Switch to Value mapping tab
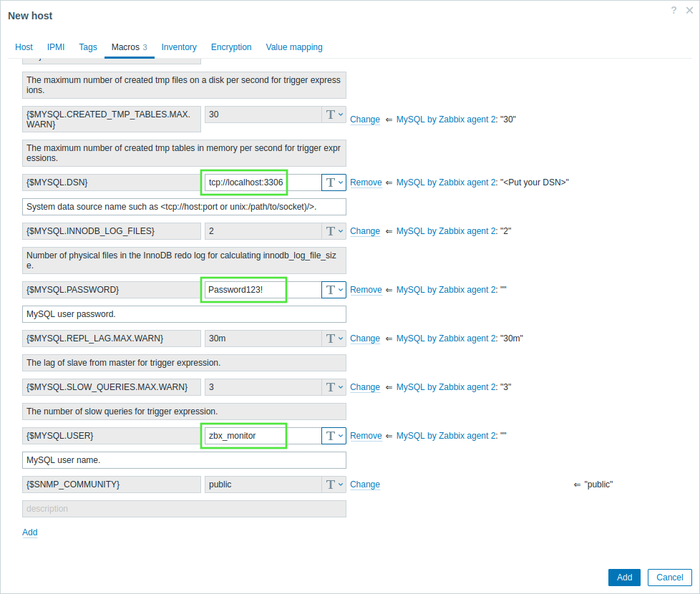 coord(294,47)
